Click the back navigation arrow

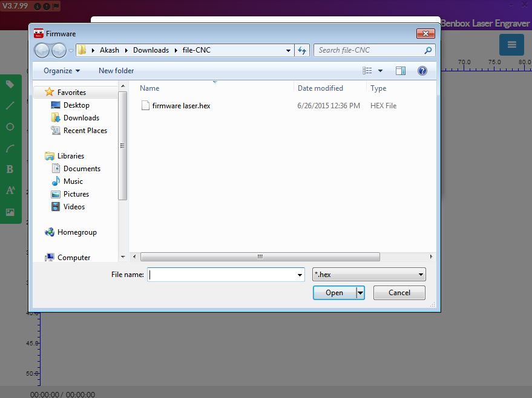coord(42,51)
